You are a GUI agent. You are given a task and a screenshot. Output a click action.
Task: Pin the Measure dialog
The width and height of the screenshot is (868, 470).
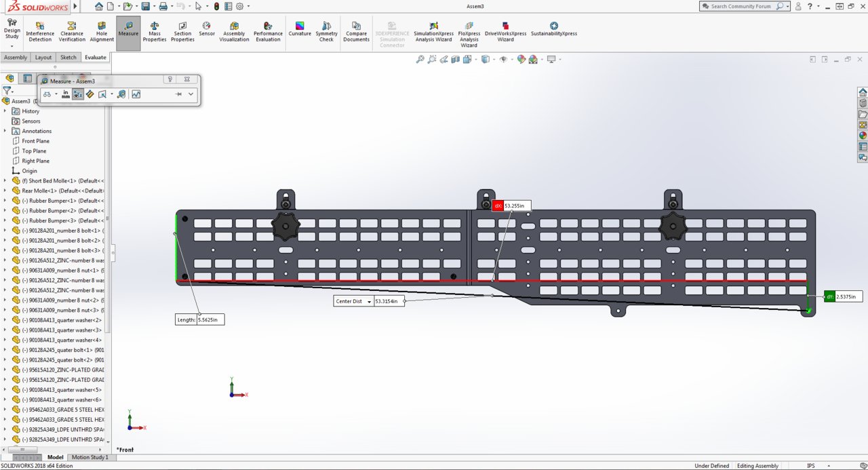(x=179, y=94)
